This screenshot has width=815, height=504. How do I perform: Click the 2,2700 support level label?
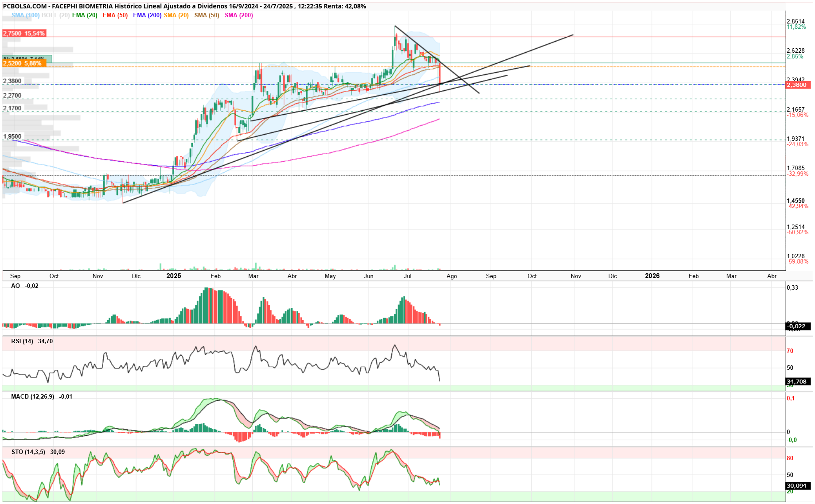[x=12, y=96]
